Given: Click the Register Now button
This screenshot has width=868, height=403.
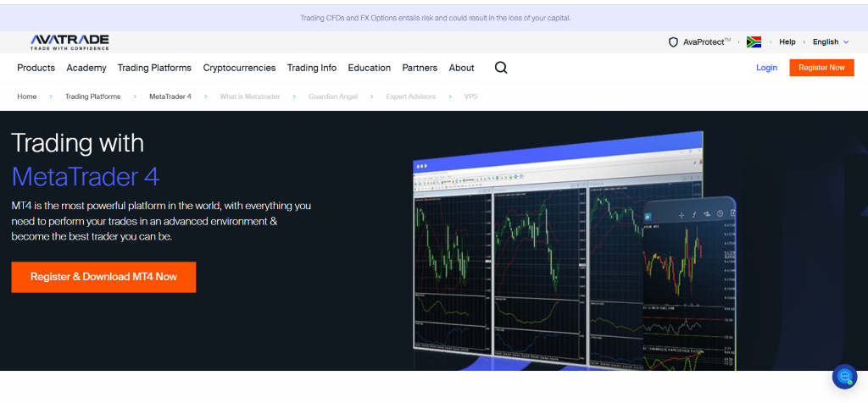Looking at the screenshot, I should click(x=821, y=68).
